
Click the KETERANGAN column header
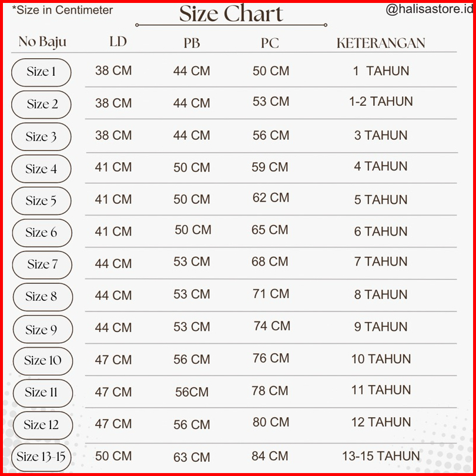click(381, 43)
